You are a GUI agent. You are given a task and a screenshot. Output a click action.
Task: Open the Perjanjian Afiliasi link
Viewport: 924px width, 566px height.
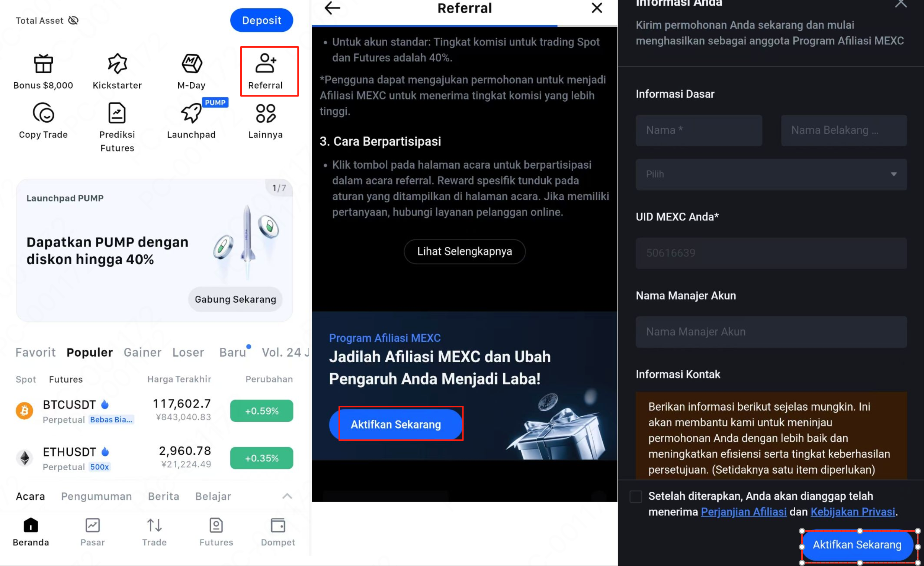click(744, 512)
